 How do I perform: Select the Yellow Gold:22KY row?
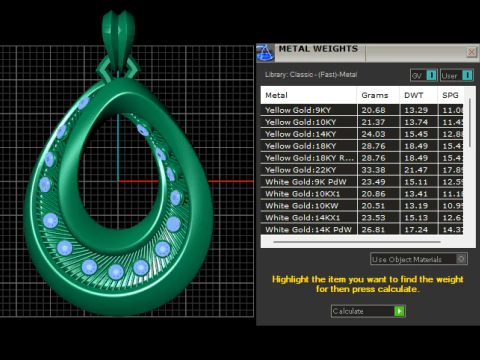tap(362, 170)
